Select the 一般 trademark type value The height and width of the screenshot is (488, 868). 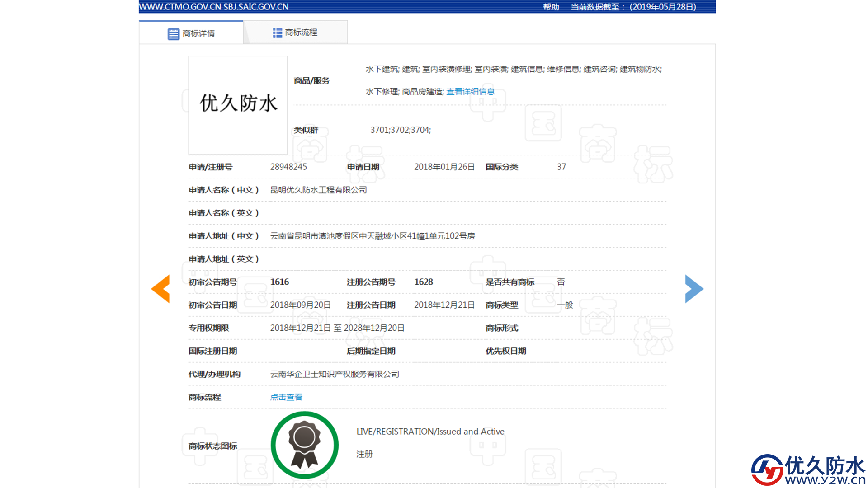point(565,305)
